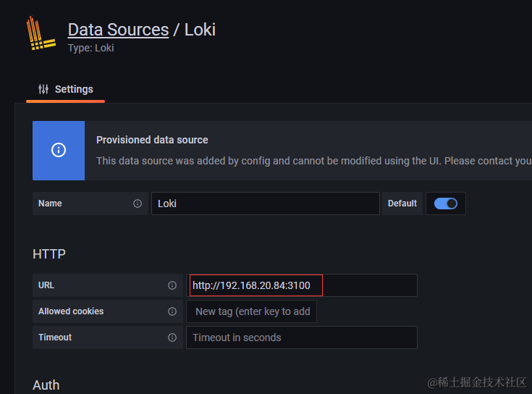Image resolution: width=532 pixels, height=394 pixels.
Task: Switch to the Settings tab
Action: (65, 89)
